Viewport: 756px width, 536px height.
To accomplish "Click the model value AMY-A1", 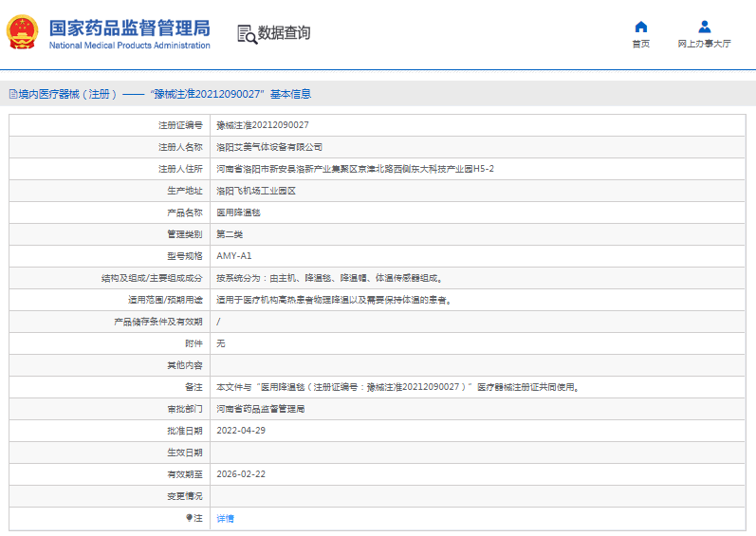I will coord(234,256).
